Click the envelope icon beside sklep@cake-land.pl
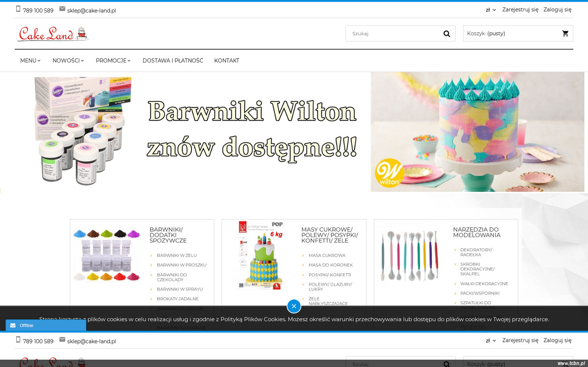 62,8
